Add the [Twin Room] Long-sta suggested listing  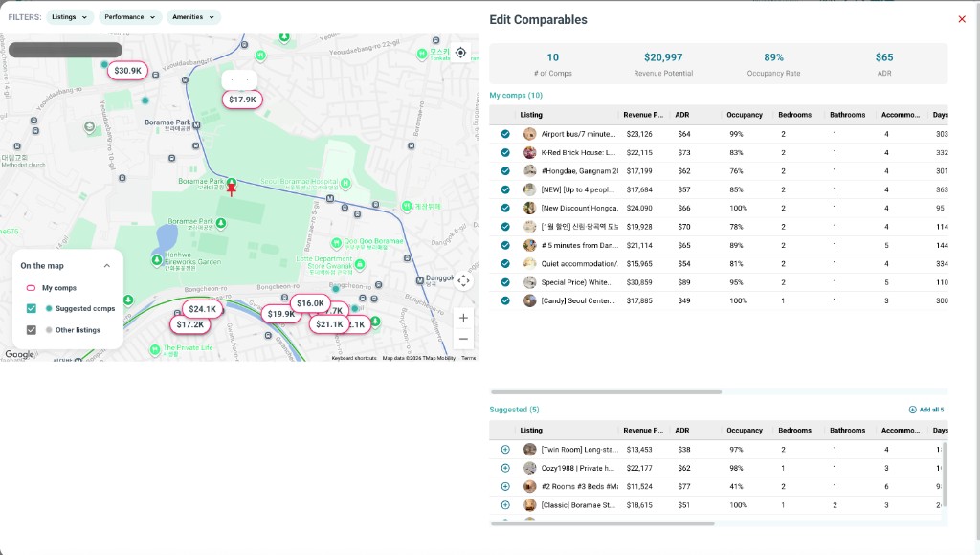505,450
